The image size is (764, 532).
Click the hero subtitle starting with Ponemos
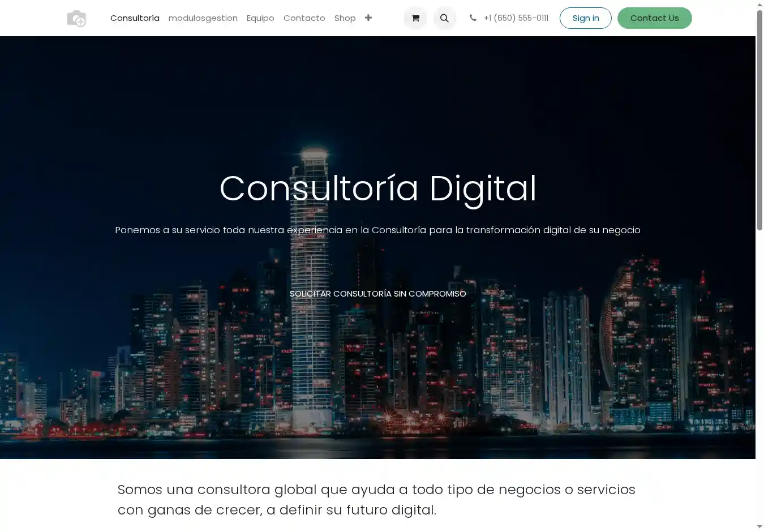tap(377, 230)
